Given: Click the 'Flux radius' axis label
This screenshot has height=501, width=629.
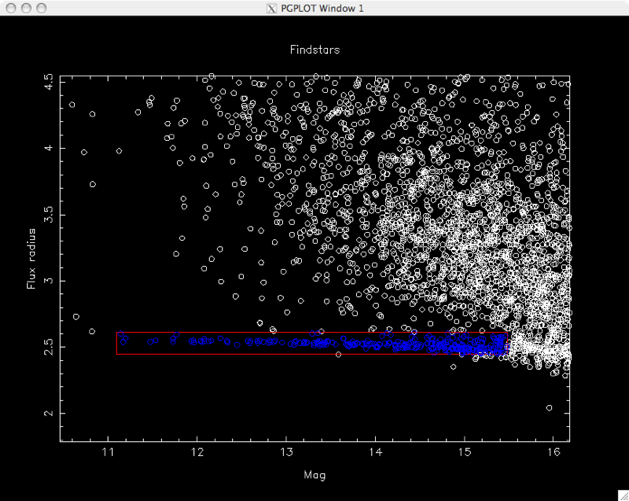Looking at the screenshot, I should [x=31, y=259].
